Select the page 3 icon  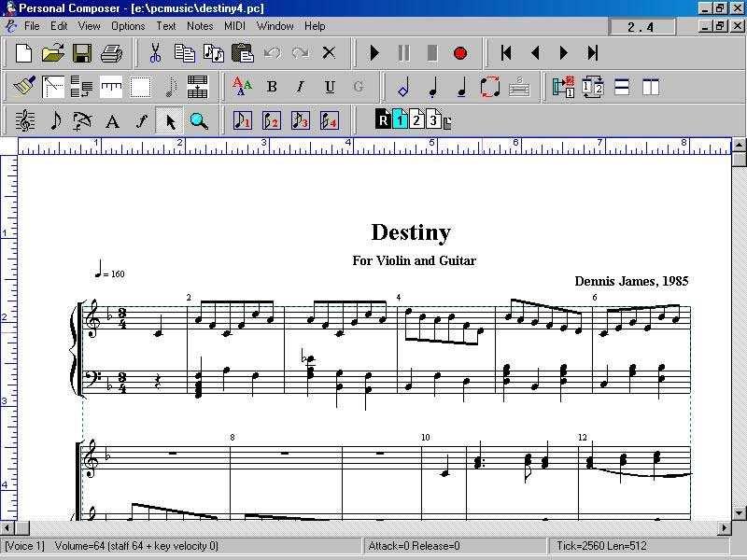pos(433,120)
